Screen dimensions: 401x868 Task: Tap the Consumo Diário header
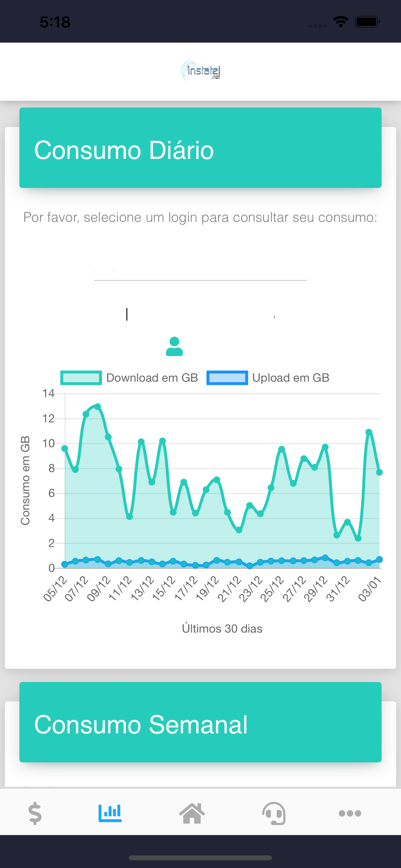(200, 148)
